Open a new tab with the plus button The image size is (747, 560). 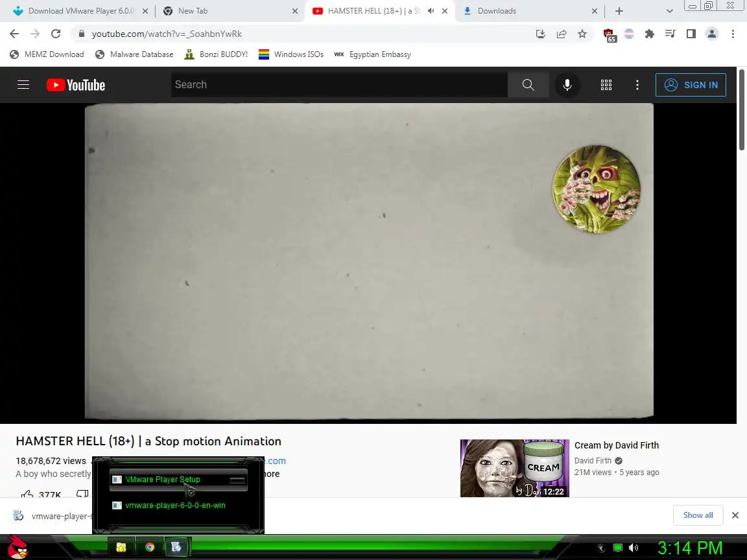pyautogui.click(x=619, y=11)
